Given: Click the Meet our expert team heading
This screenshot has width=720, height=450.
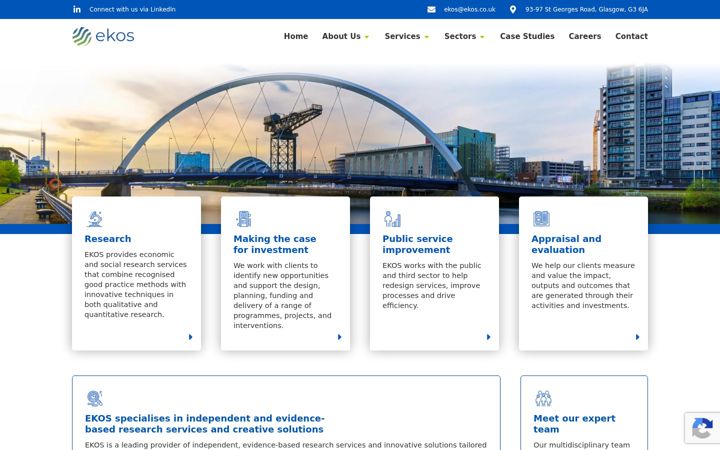Looking at the screenshot, I should [574, 424].
